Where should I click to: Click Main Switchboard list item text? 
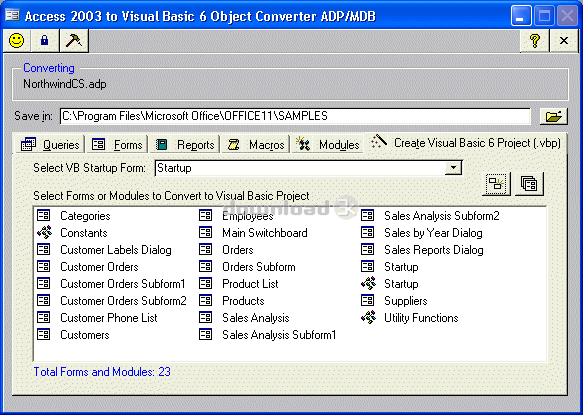pos(265,233)
